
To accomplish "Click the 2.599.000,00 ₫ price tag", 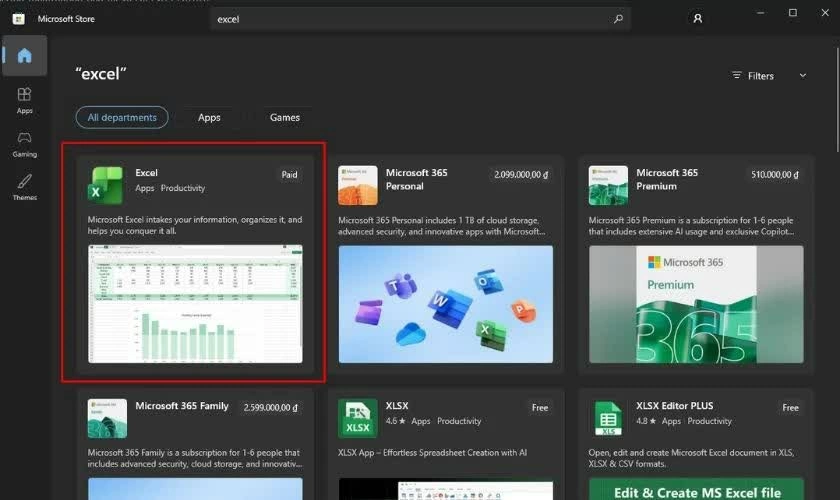I will click(271, 408).
